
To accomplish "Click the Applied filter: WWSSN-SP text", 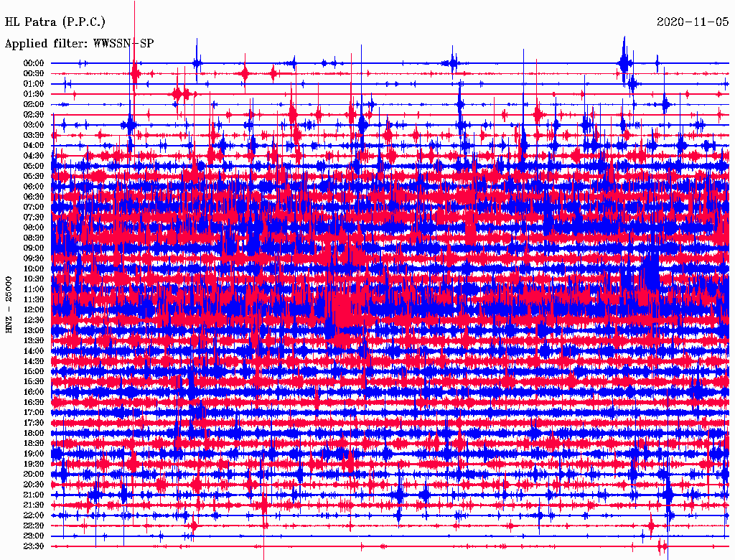I will tap(79, 44).
